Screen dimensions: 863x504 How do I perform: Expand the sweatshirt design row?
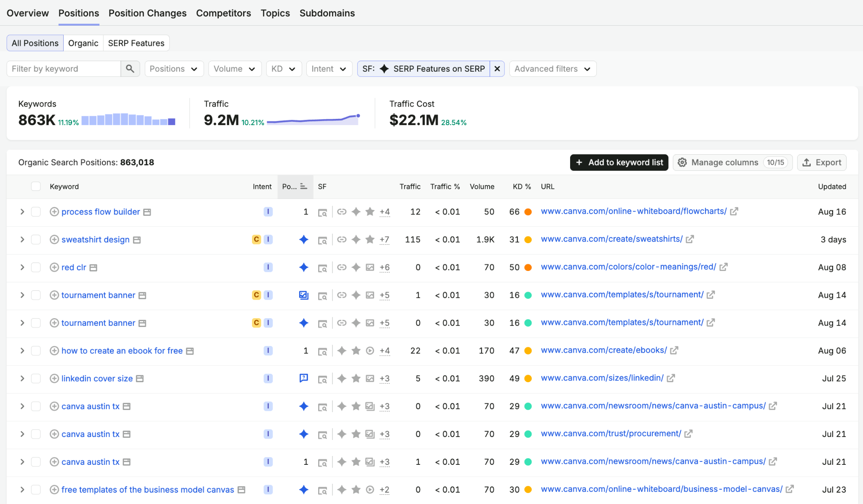click(x=22, y=239)
